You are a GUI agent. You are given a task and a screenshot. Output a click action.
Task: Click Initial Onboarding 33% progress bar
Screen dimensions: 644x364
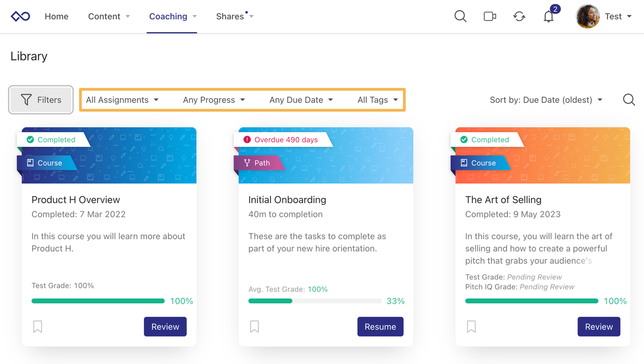point(315,301)
